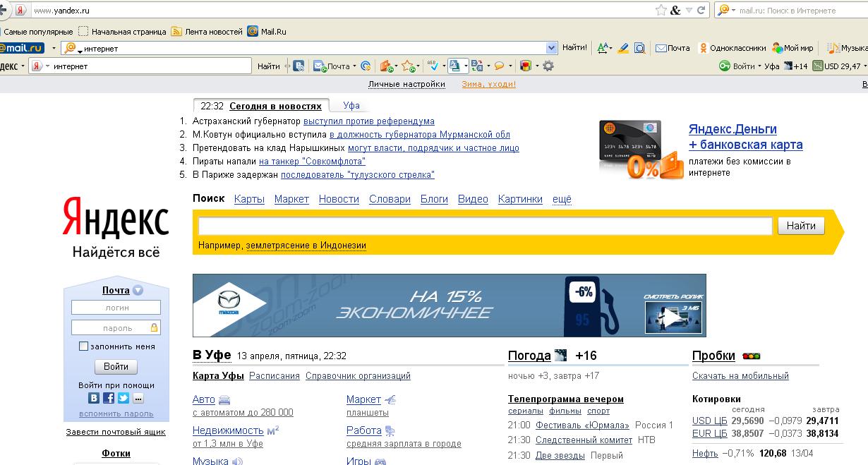
Task: Click the Mail.ru toolbar logo
Action: [21, 48]
